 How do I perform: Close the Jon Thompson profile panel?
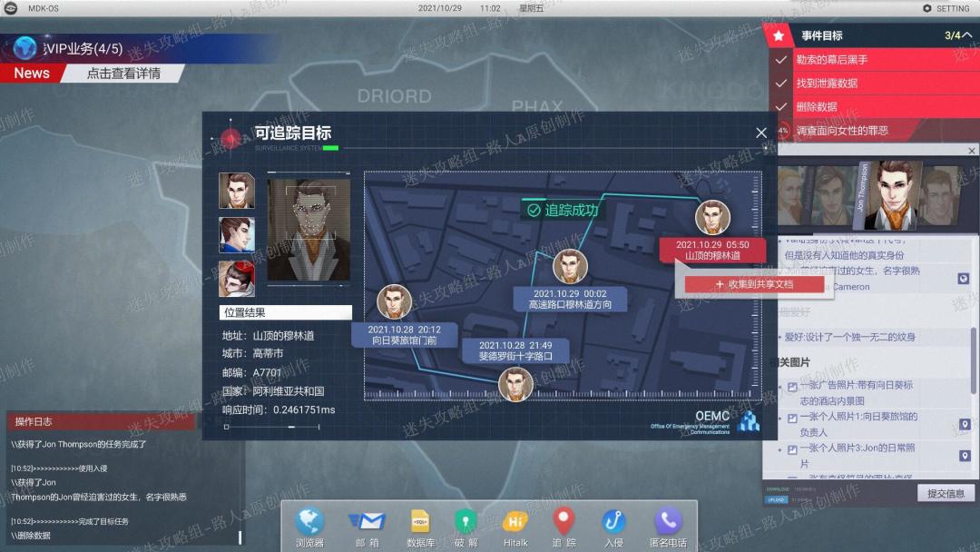point(971,151)
